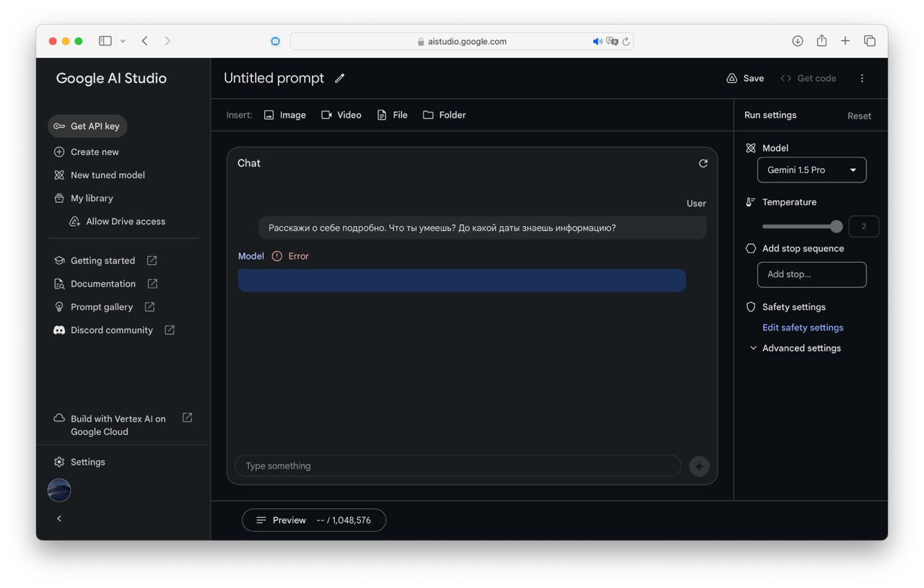This screenshot has width=924, height=588.
Task: Open the three-dot more options menu
Action: coord(861,78)
